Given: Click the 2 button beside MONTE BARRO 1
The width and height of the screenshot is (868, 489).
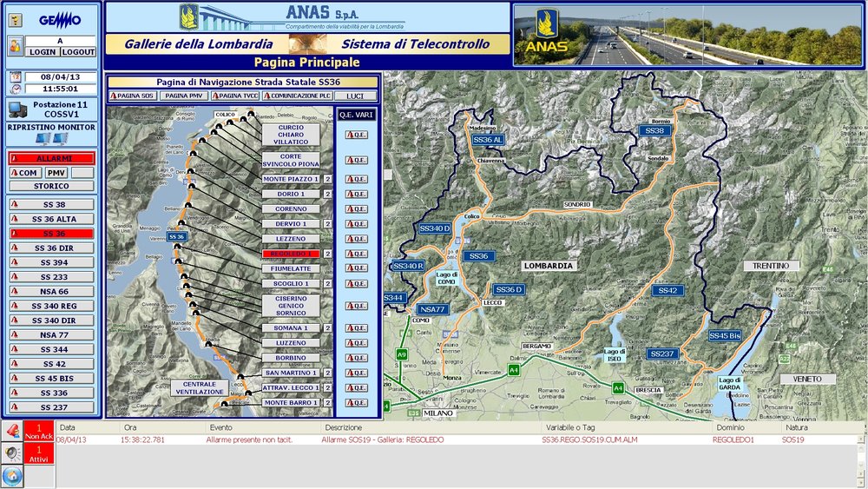Looking at the screenshot, I should [328, 403].
